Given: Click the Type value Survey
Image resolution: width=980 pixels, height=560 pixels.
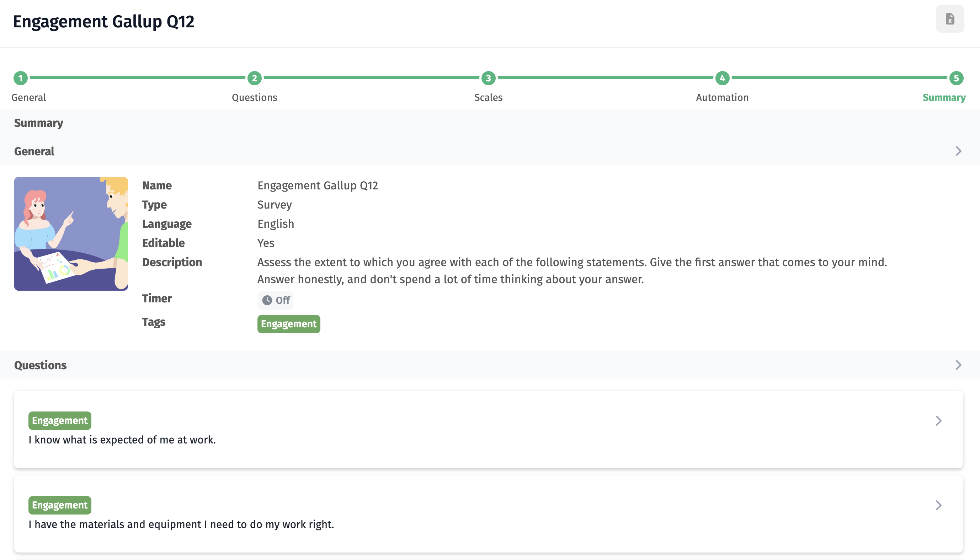Looking at the screenshot, I should tap(275, 205).
